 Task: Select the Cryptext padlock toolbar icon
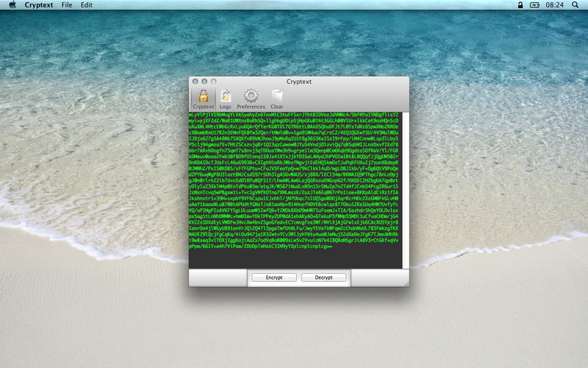[x=204, y=96]
